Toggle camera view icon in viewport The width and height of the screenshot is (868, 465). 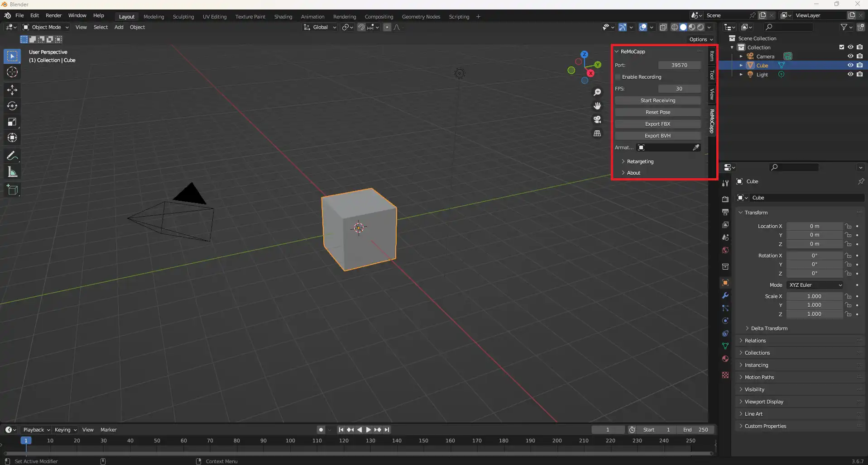597,119
